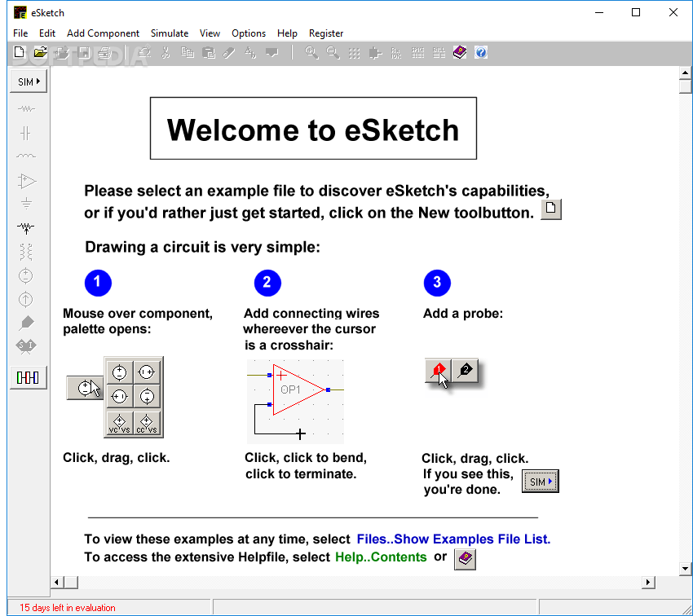Open the Simulate menu
693x616 pixels.
[x=170, y=33]
